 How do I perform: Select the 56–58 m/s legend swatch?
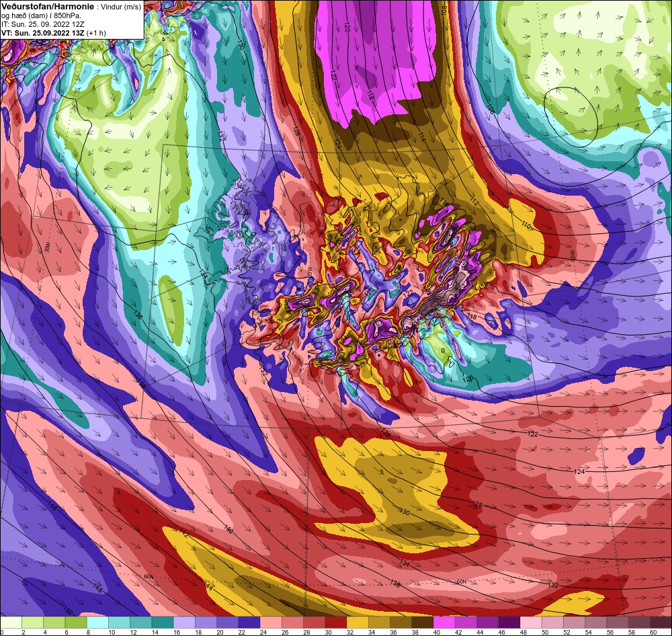(617, 623)
